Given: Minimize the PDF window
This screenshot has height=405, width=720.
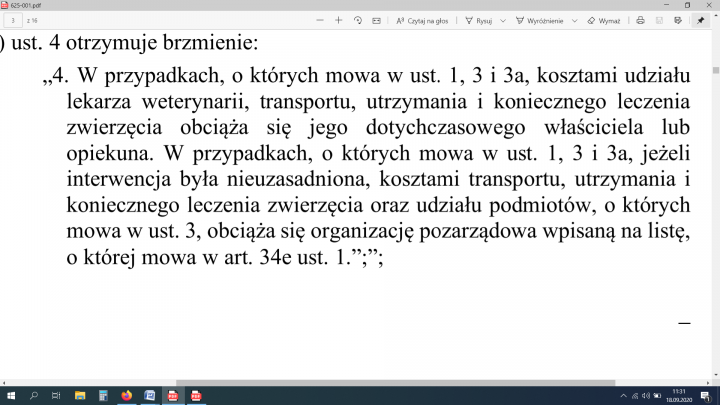Looking at the screenshot, I should [666, 5].
